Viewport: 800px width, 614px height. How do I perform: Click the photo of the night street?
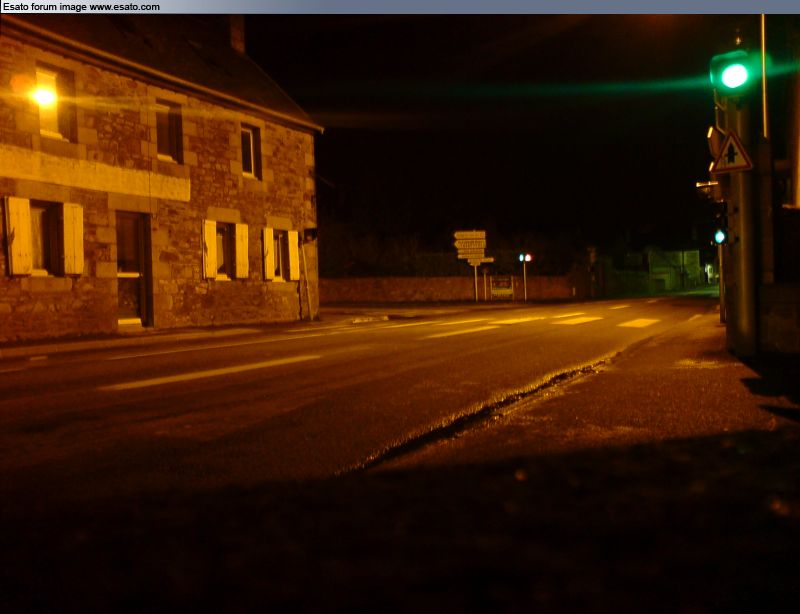point(400,314)
